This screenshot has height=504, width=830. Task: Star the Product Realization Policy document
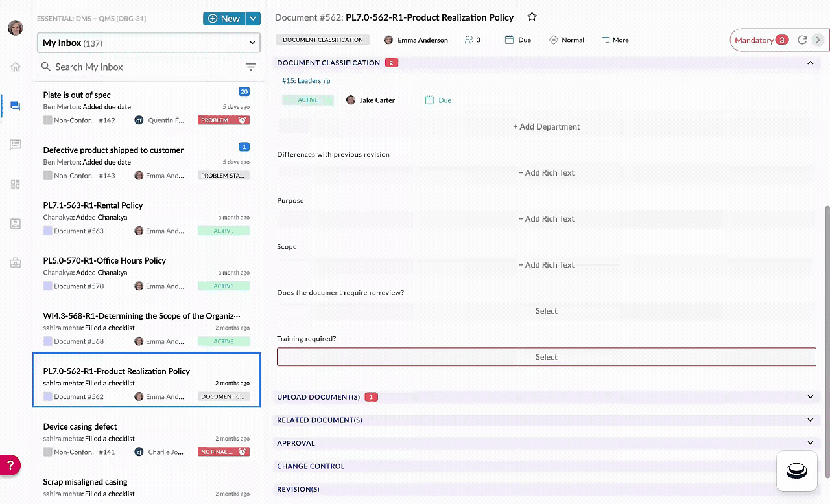tap(532, 17)
